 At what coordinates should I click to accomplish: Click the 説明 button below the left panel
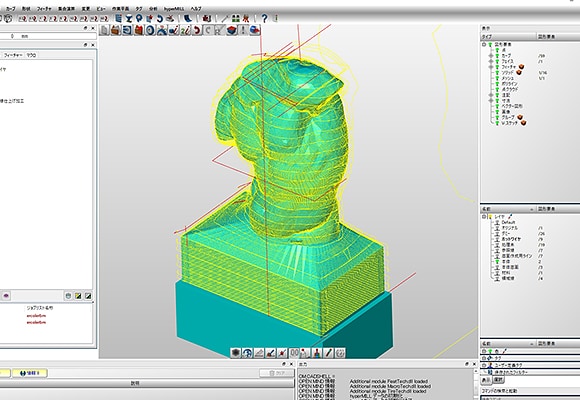pyautogui.click(x=136, y=383)
